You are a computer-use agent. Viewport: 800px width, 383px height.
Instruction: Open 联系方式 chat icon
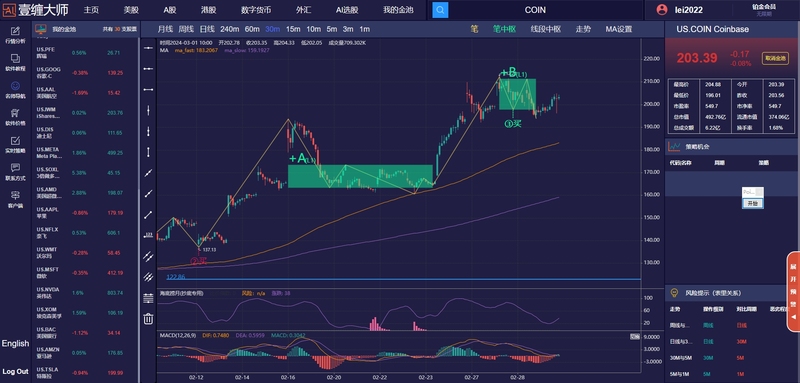pos(15,172)
